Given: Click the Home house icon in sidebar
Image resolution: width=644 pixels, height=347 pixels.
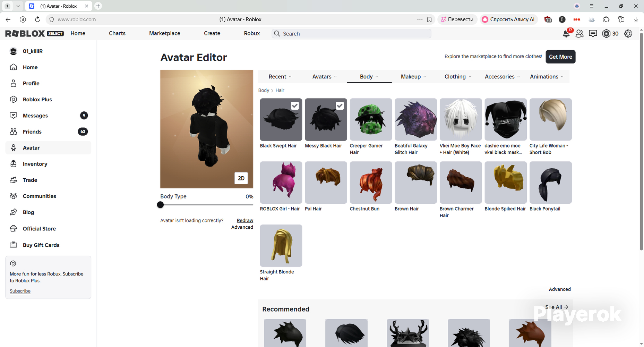Looking at the screenshot, I should 14,67.
